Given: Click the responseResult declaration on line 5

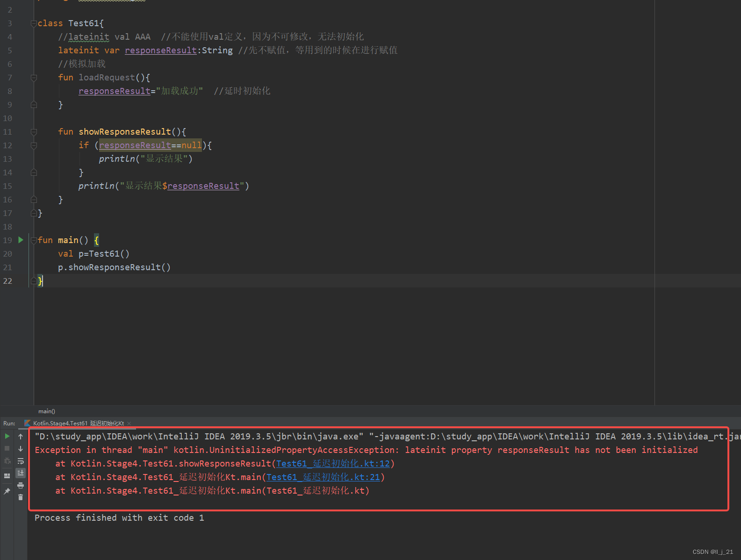Looking at the screenshot, I should point(161,50).
